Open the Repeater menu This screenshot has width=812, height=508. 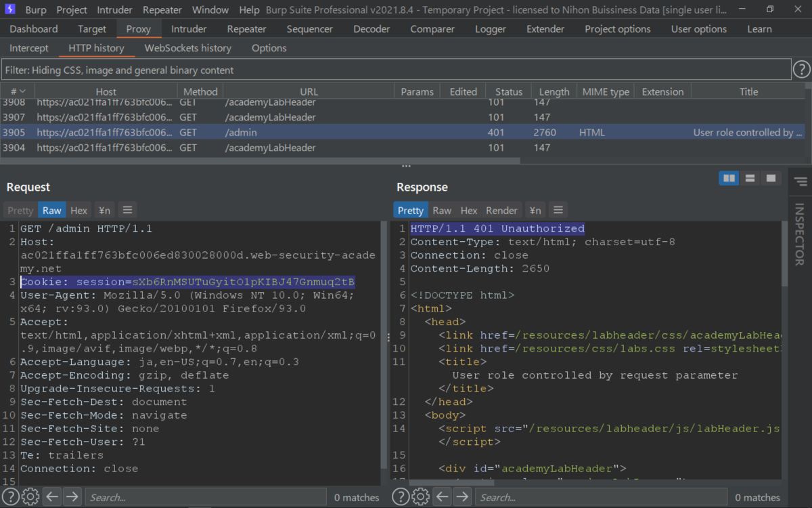tap(162, 10)
